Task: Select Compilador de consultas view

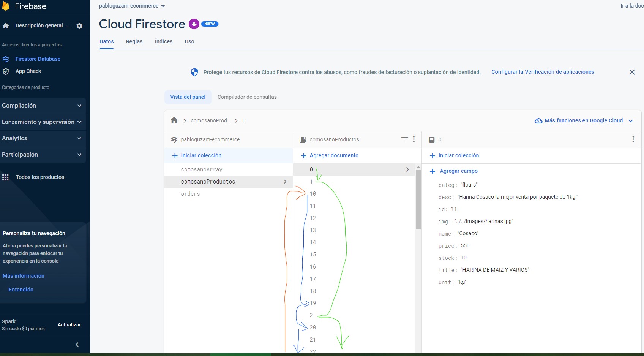Action: point(247,97)
